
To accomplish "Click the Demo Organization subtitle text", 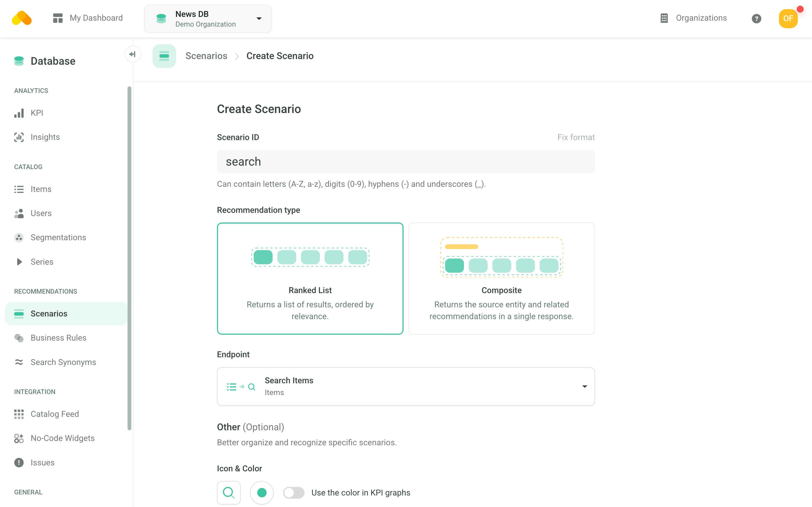I will (205, 24).
